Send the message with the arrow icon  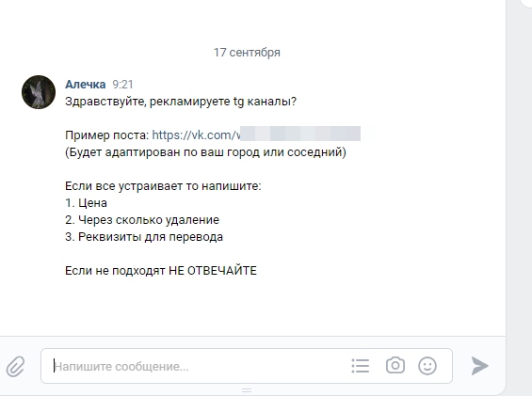coord(479,366)
